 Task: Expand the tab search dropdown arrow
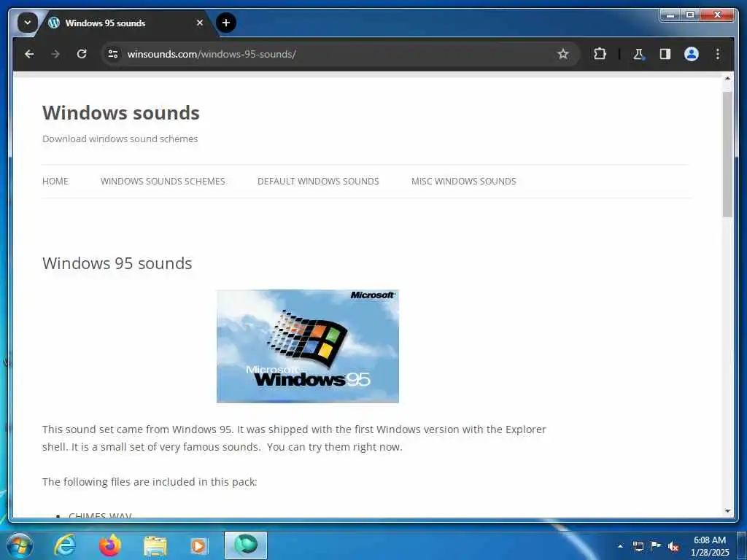[28, 23]
